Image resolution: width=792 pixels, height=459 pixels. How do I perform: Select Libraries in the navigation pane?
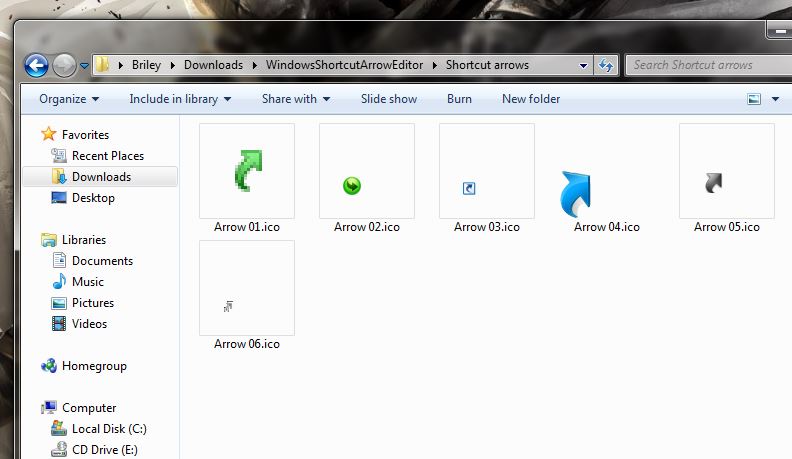tap(84, 240)
